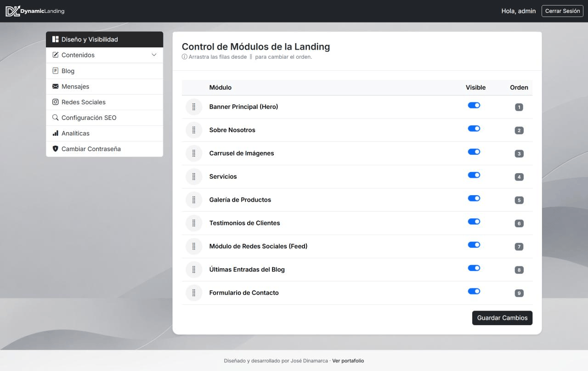
Task: Click order badge 9 for Formulario de Contacto
Action: tap(519, 293)
